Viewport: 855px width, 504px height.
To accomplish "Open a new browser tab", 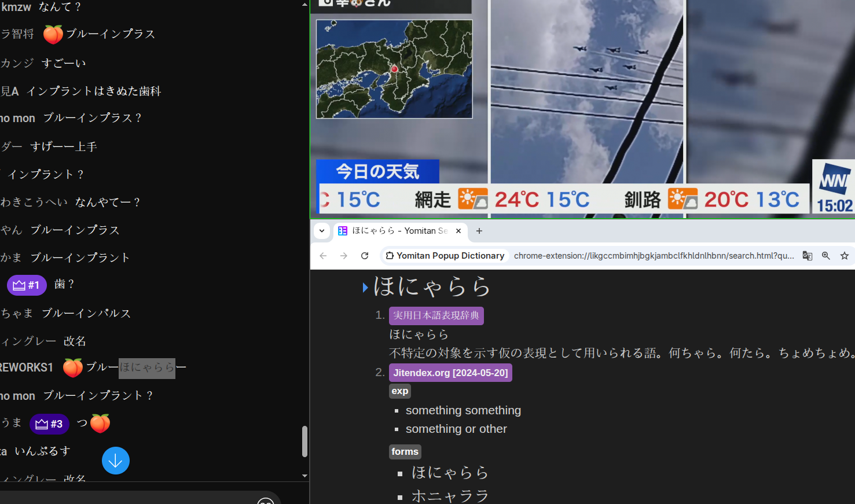I will tap(479, 231).
